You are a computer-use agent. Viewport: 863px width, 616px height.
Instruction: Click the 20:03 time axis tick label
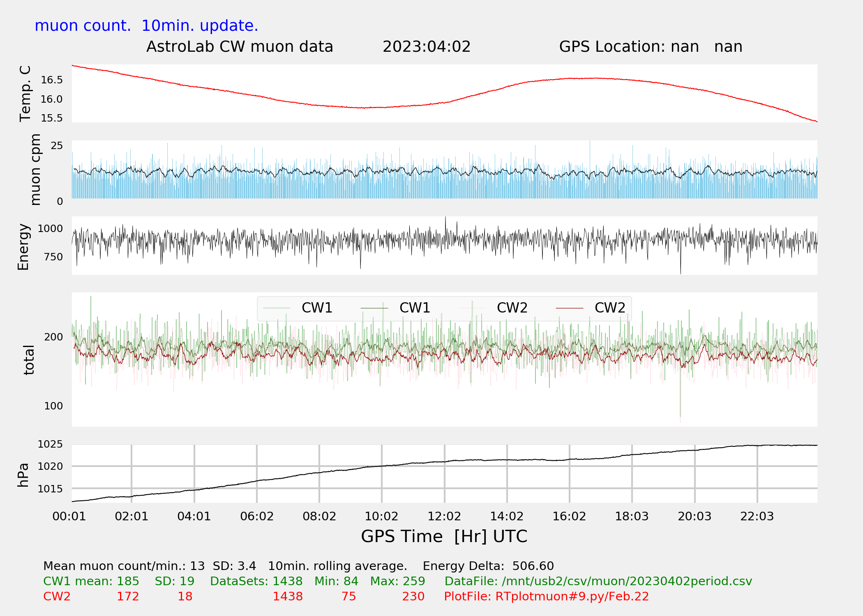coord(695,516)
